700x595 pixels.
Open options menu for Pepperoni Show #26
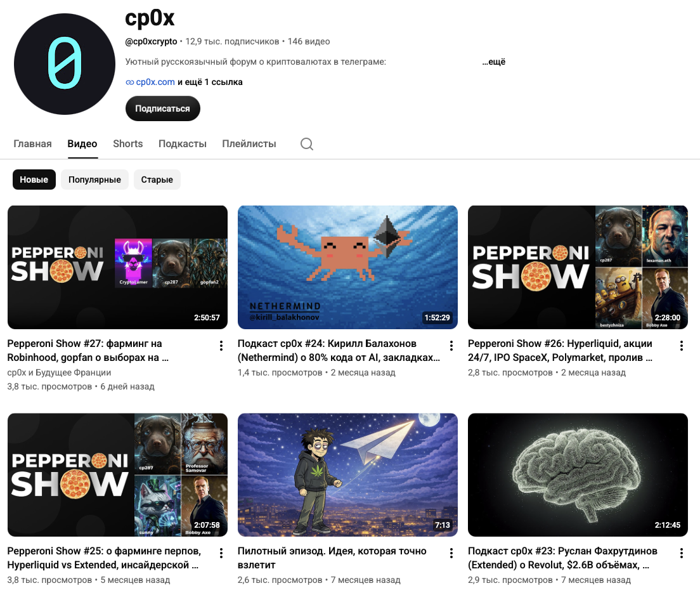681,346
